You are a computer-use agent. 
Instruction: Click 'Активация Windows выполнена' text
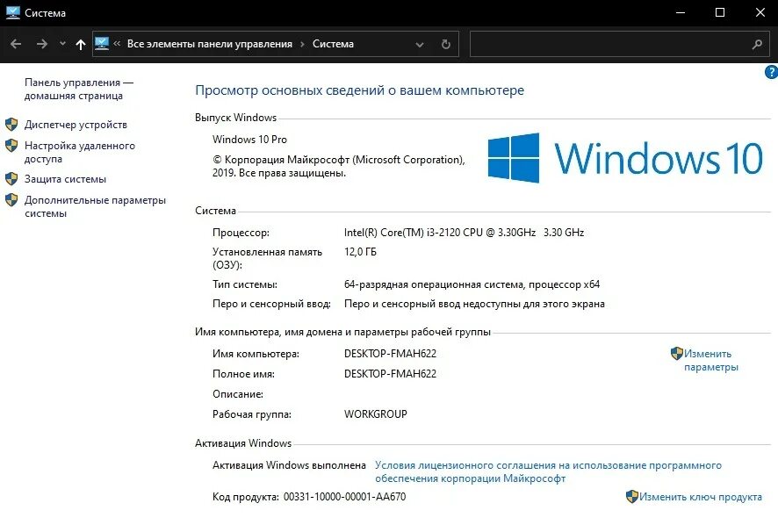(289, 465)
